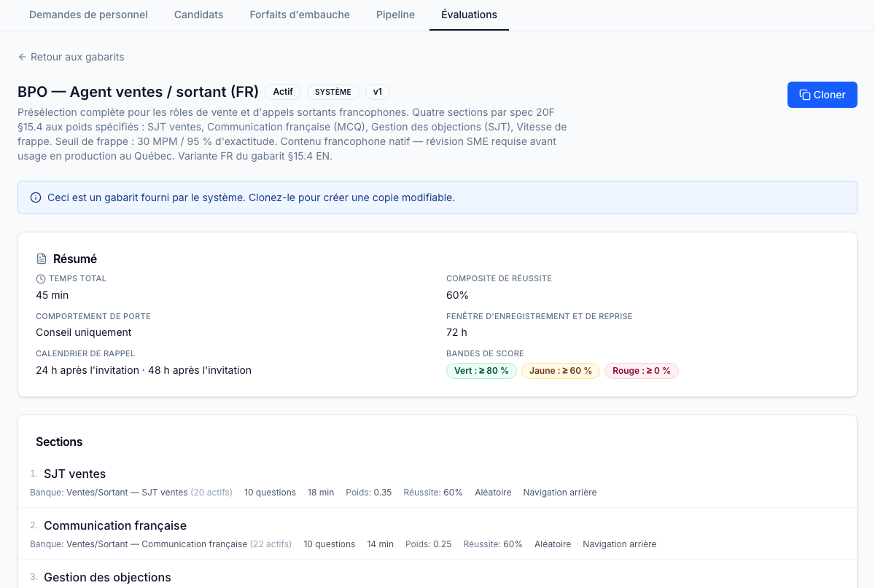
Task: Click the 14 min duration in Communication française
Action: (x=381, y=544)
